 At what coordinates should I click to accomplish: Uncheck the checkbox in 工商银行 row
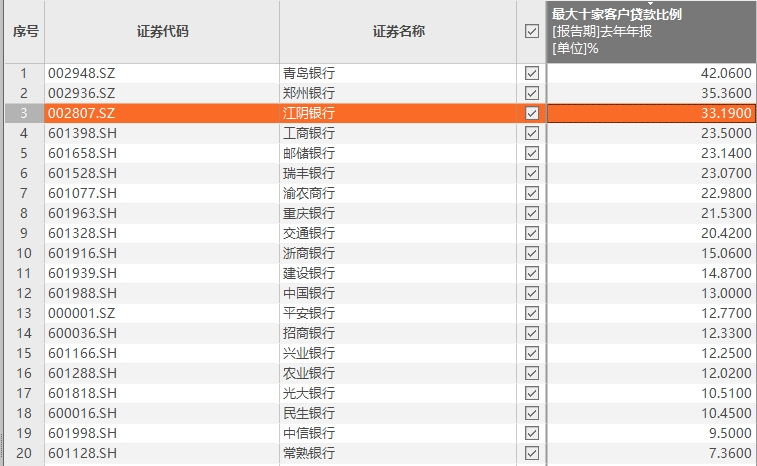[x=531, y=133]
